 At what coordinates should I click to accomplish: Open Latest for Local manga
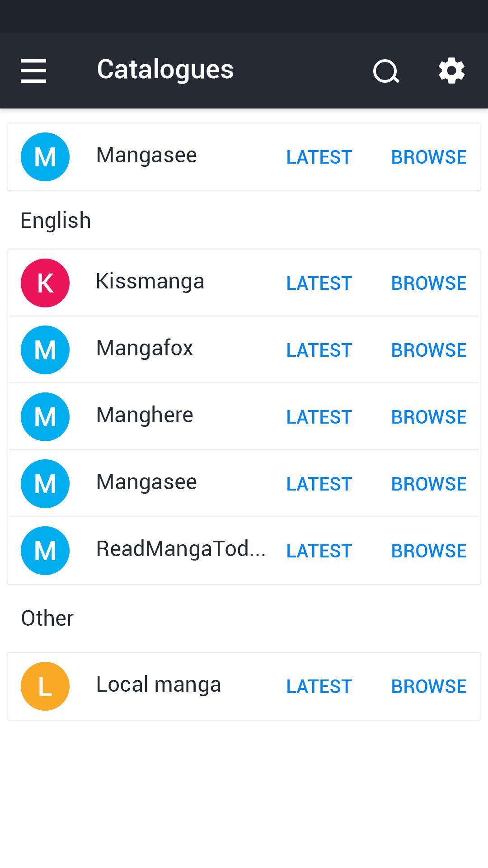(319, 687)
